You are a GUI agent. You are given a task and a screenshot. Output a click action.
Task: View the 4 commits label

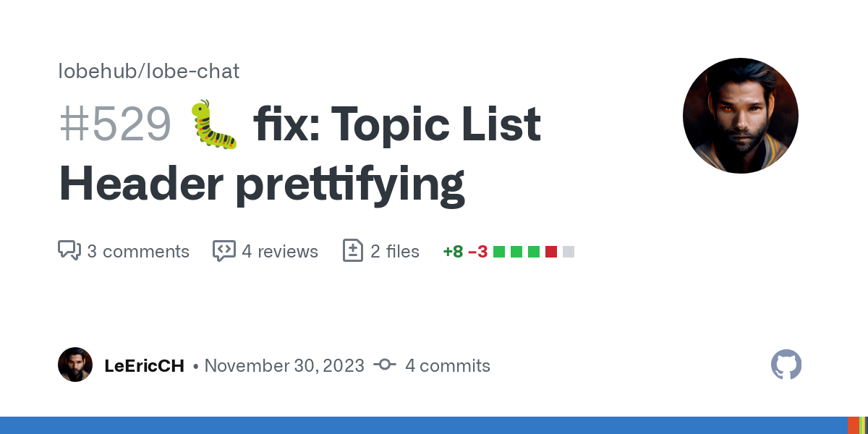[x=448, y=365]
